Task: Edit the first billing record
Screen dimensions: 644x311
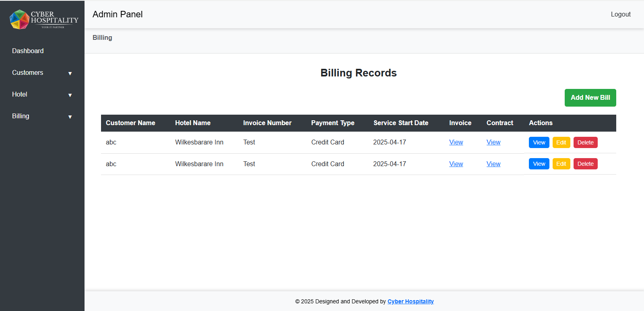Action: pyautogui.click(x=561, y=142)
